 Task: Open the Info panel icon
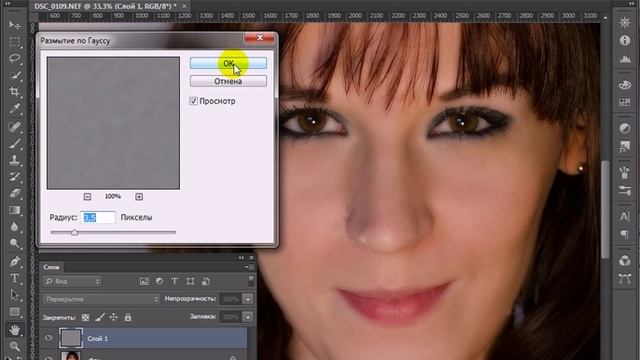pyautogui.click(x=624, y=40)
